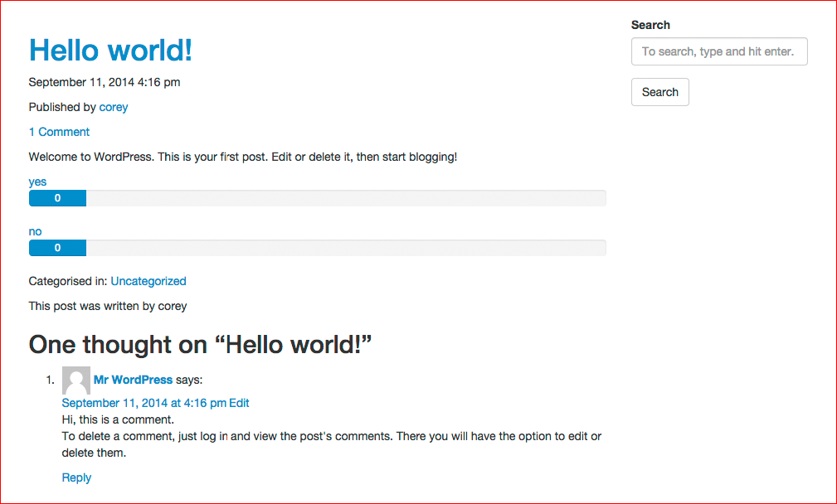The height and width of the screenshot is (504, 837).
Task: Click the Search button in the sidebar
Action: (x=659, y=92)
